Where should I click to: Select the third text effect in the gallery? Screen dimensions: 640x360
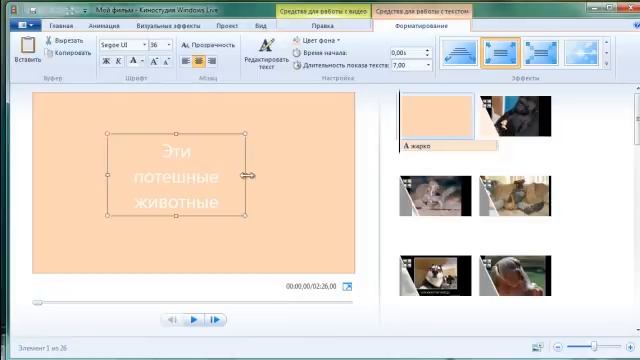coord(541,53)
